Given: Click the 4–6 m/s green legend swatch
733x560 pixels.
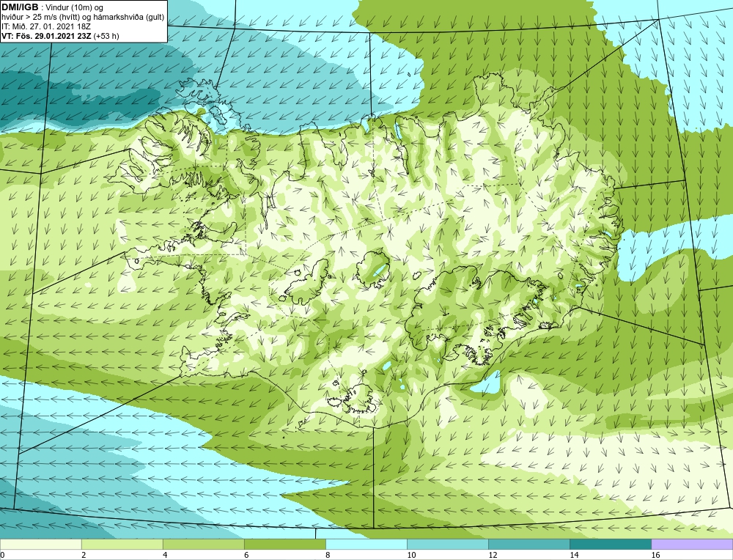Looking at the screenshot, I should coord(203,544).
